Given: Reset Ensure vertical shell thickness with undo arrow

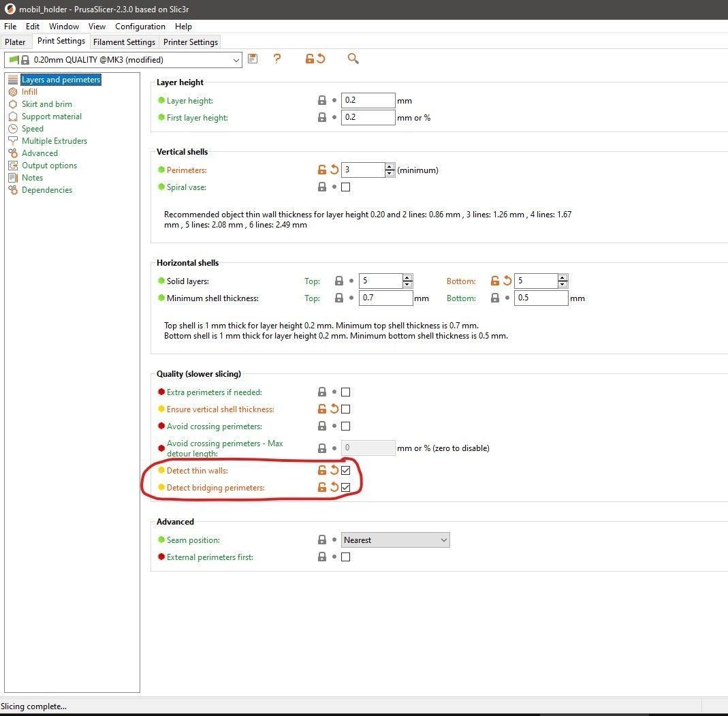Looking at the screenshot, I should 334,409.
